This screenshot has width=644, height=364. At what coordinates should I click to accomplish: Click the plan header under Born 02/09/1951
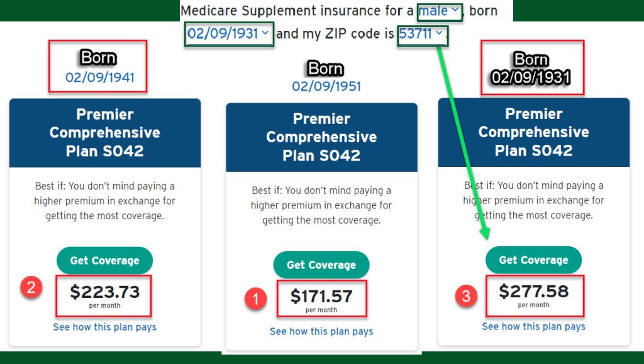coord(321,137)
